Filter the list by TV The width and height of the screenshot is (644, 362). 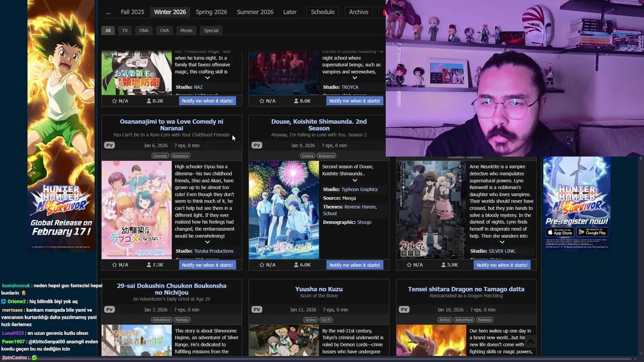click(x=125, y=31)
